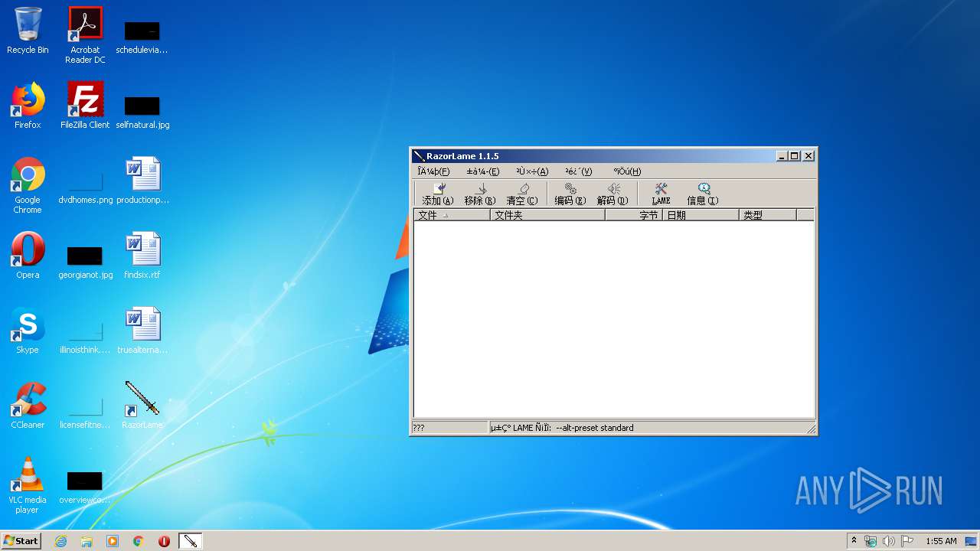
Task: Open the menu ending with (H)
Action: point(627,171)
